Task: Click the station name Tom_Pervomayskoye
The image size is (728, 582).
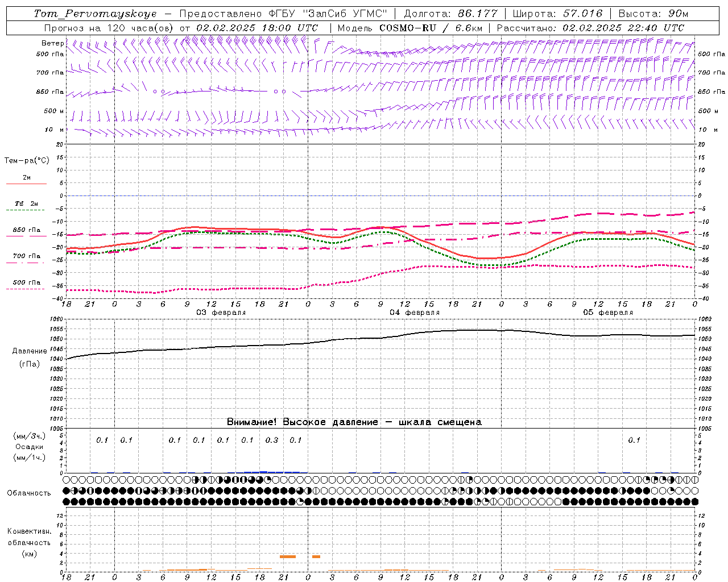Action: click(95, 14)
